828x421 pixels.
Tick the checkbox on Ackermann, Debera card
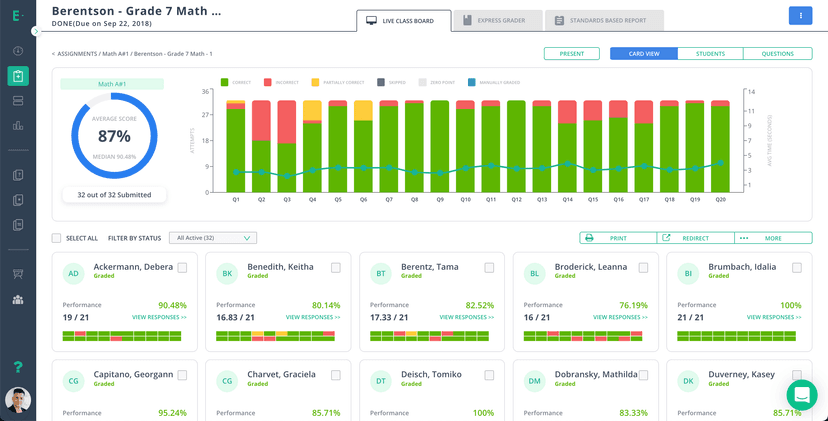pos(182,268)
